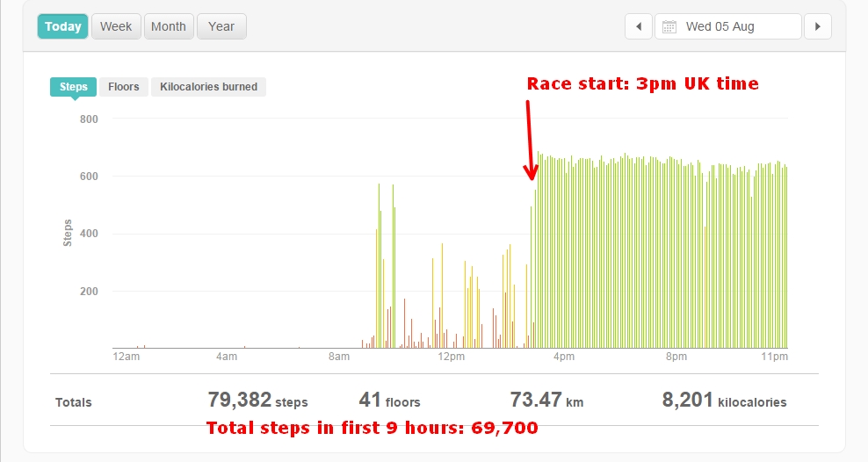Show the Kilocalories burned chart
The height and width of the screenshot is (462, 868).
208,87
